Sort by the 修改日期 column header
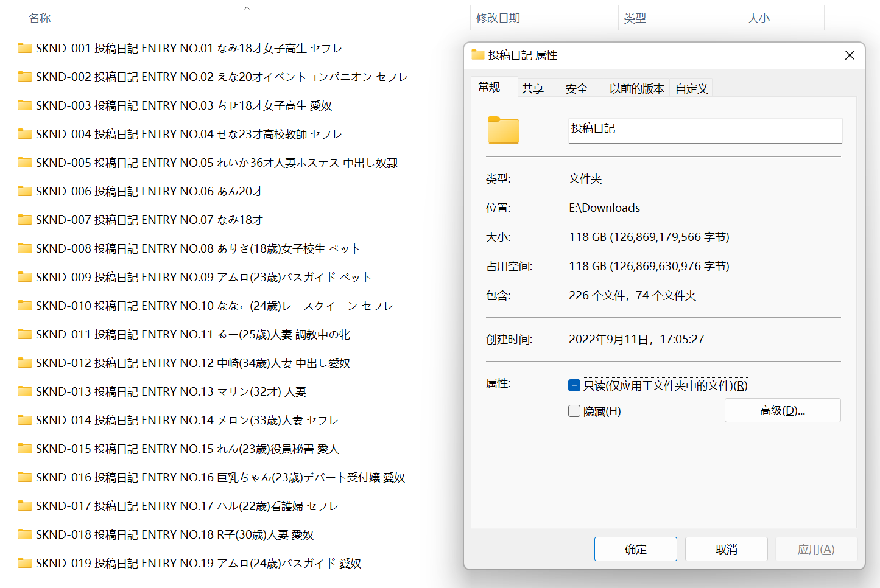Screen dimensions: 880x588 tap(498, 18)
